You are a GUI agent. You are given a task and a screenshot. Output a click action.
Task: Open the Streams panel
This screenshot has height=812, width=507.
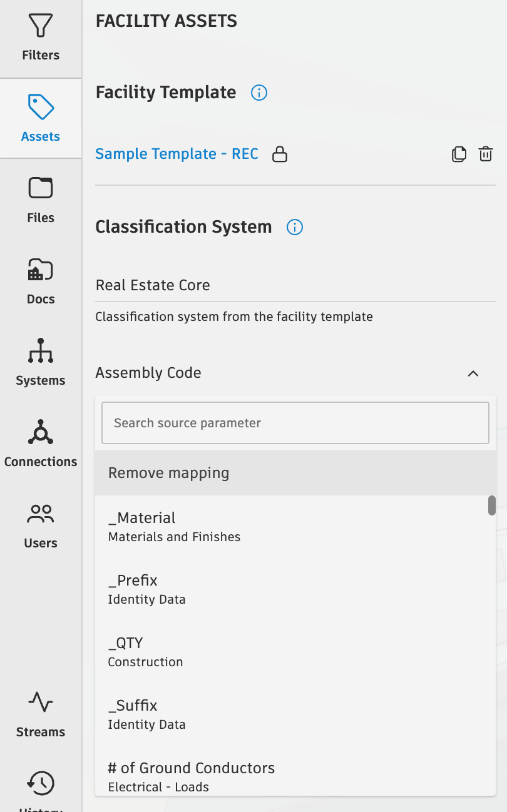41,714
